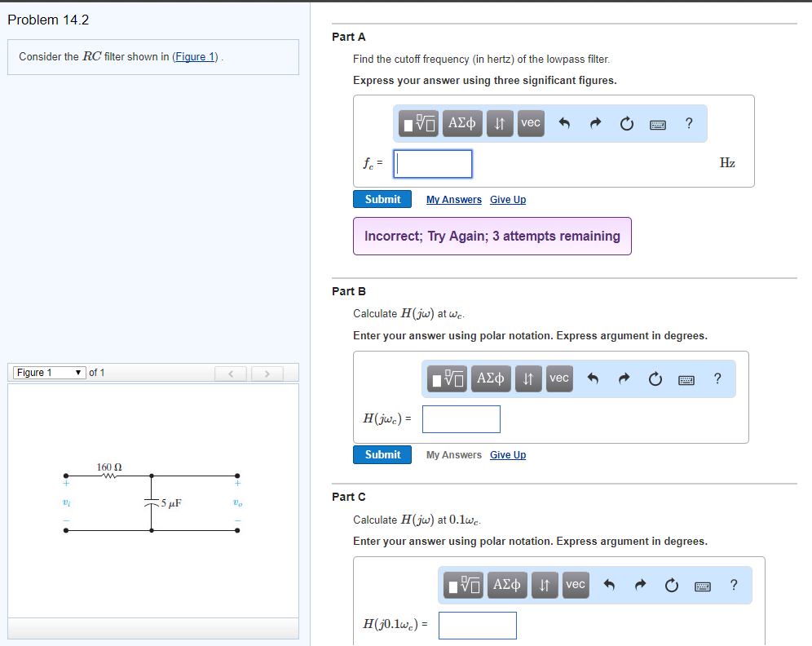The height and width of the screenshot is (646, 812).
Task: Open templates button in Part A toolbar
Action: click(x=418, y=123)
